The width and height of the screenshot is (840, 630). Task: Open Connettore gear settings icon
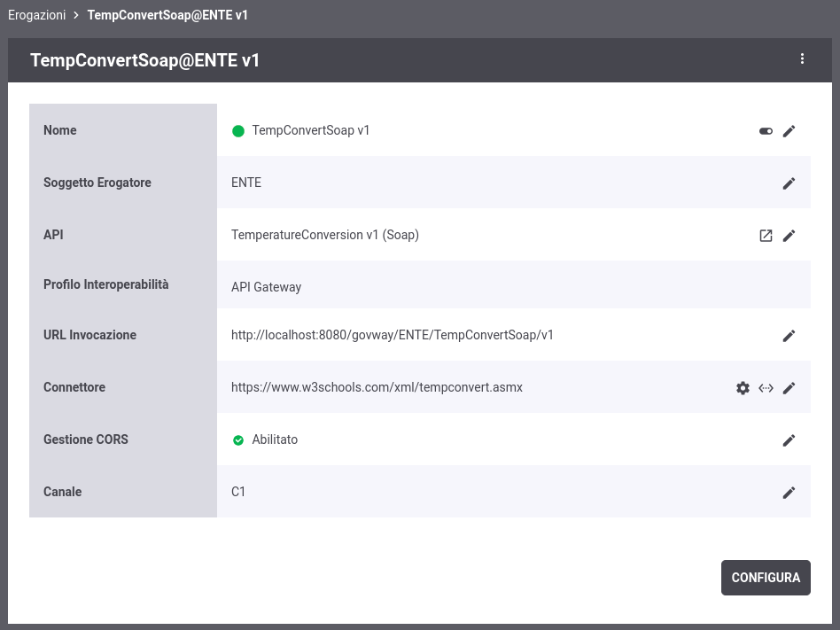point(743,388)
